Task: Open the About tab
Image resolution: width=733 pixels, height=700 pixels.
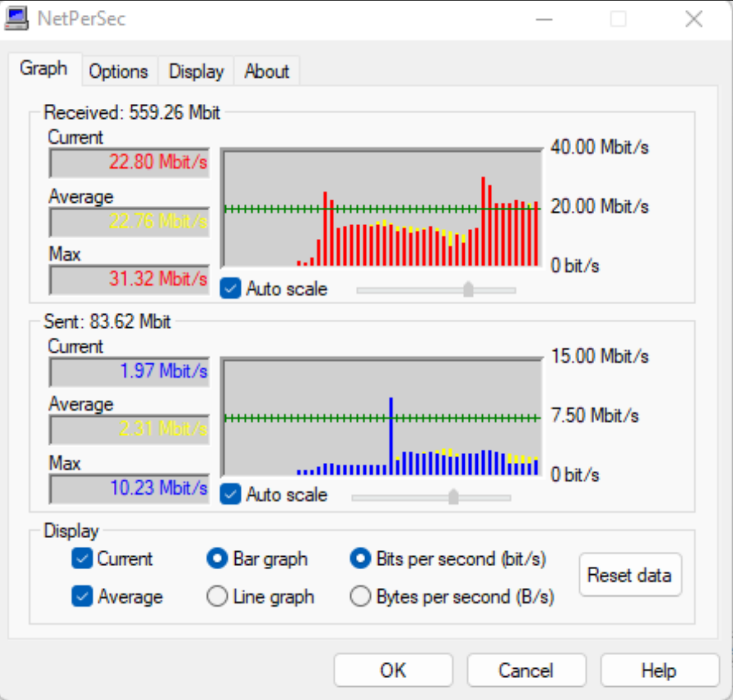Action: [267, 71]
